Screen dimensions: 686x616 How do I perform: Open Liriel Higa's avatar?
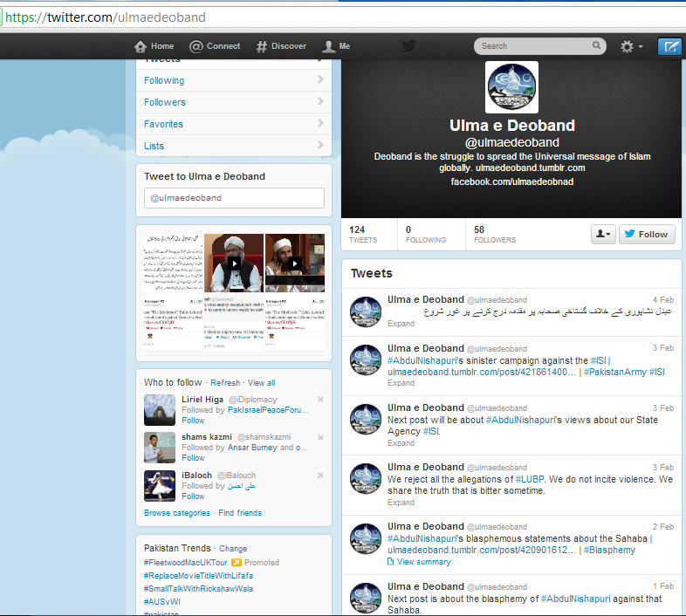[x=160, y=410]
